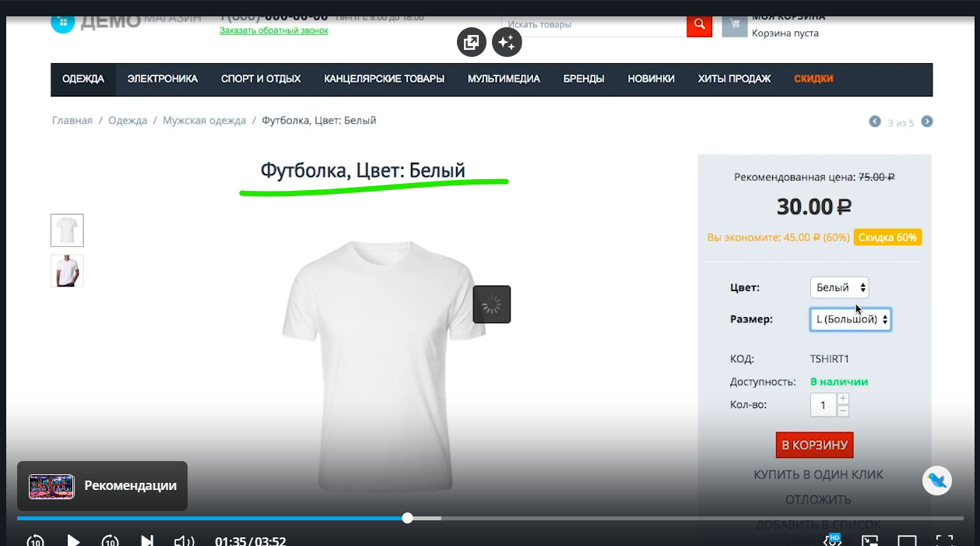980x546 pixels.
Task: Open the shopping cart icon
Action: coord(734,25)
